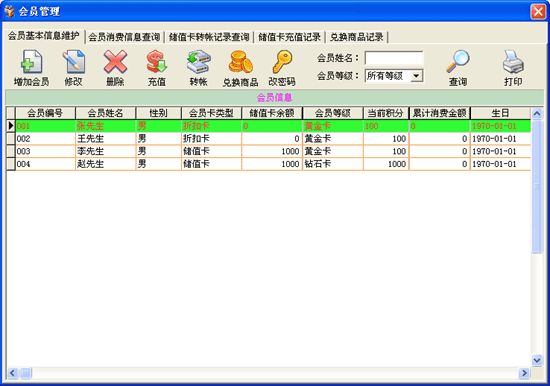Click the 储值卡 cell in row 003
Screen dimensions: 550x386
point(211,152)
